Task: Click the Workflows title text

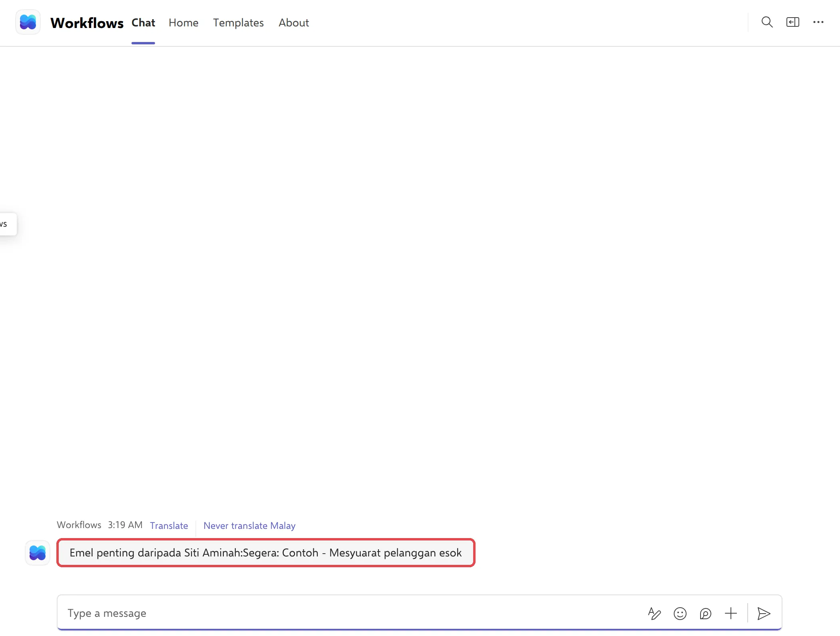Action: tap(87, 23)
